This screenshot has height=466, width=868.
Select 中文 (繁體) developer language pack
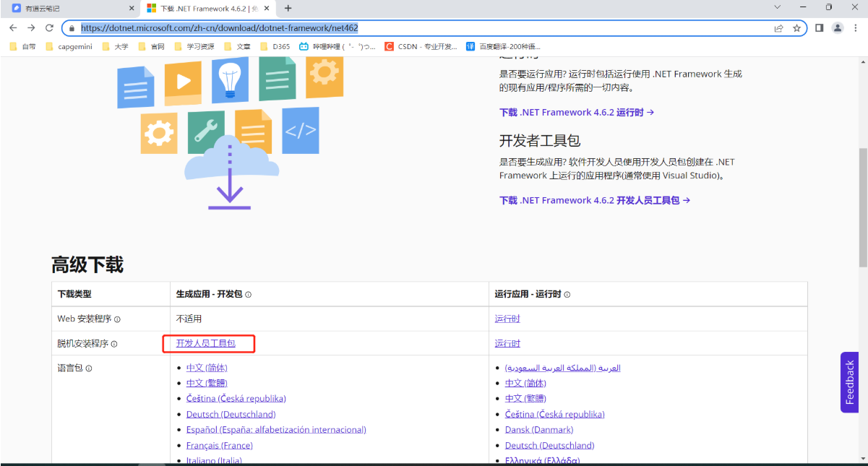[x=207, y=383]
